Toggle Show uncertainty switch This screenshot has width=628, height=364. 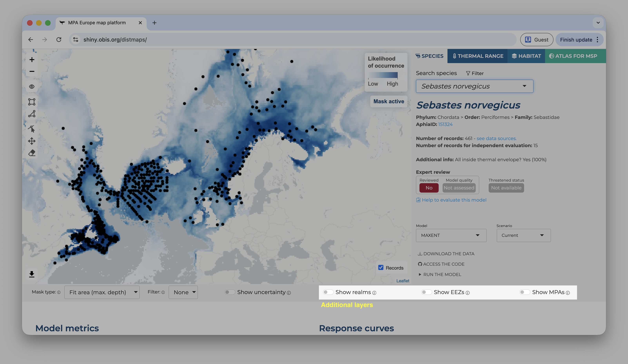230,292
